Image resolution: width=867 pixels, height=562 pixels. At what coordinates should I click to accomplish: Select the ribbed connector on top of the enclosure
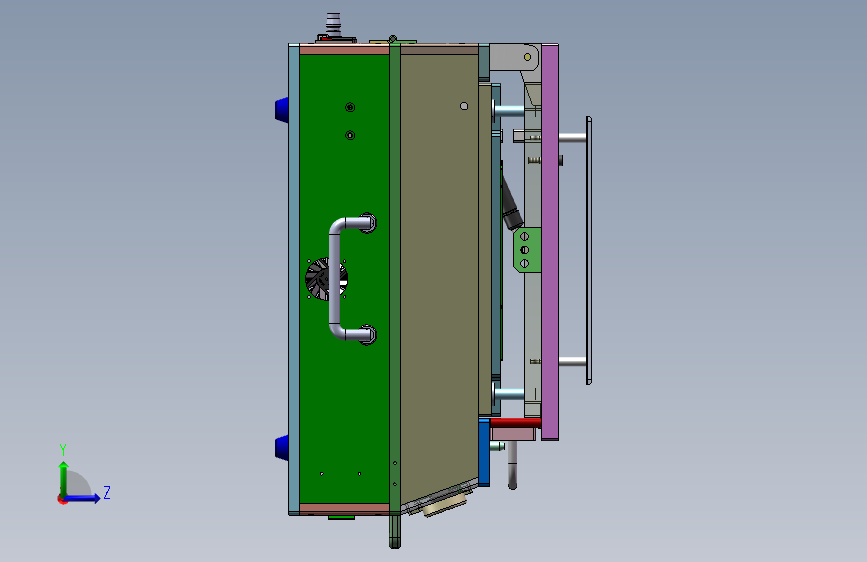pyautogui.click(x=333, y=23)
